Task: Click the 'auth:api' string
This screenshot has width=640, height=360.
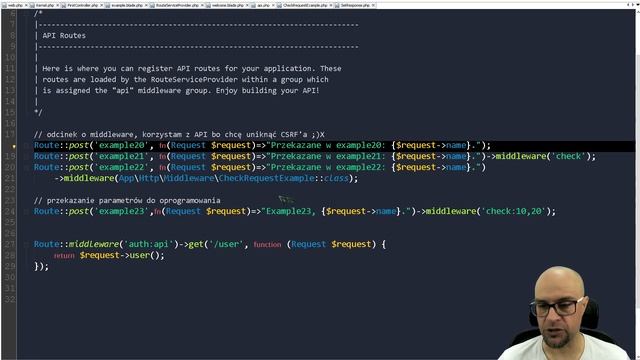Action: (x=148, y=244)
